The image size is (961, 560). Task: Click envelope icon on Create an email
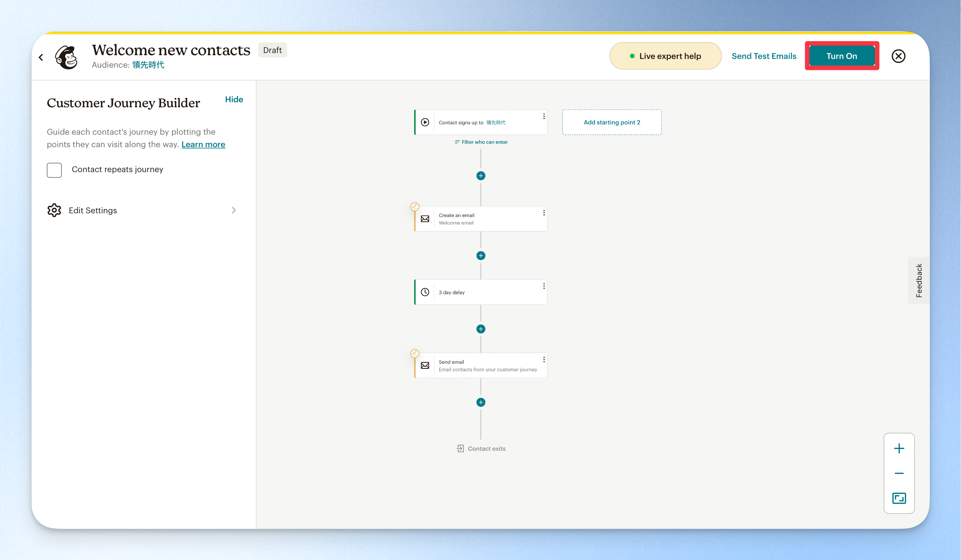425,219
